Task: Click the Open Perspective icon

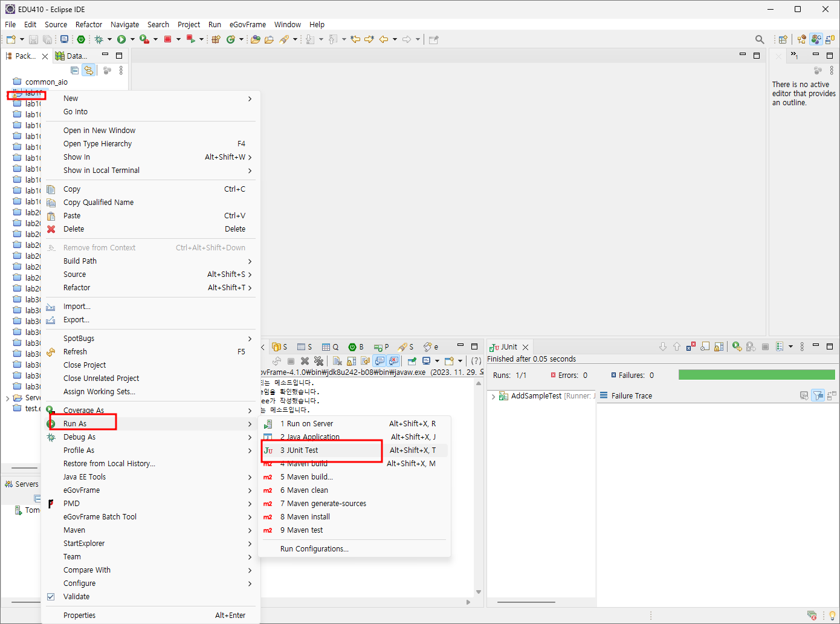Action: (783, 39)
